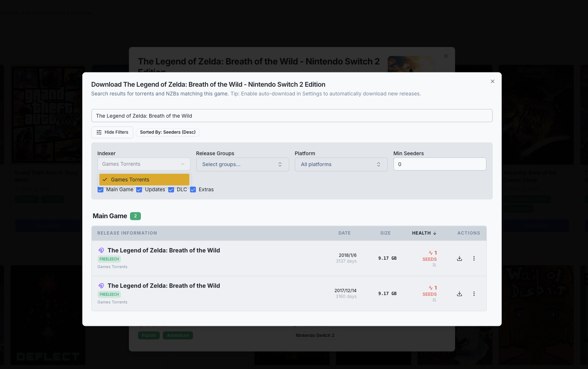This screenshot has height=369, width=588.
Task: Download the release dated 2017/12/14
Action: [459, 294]
